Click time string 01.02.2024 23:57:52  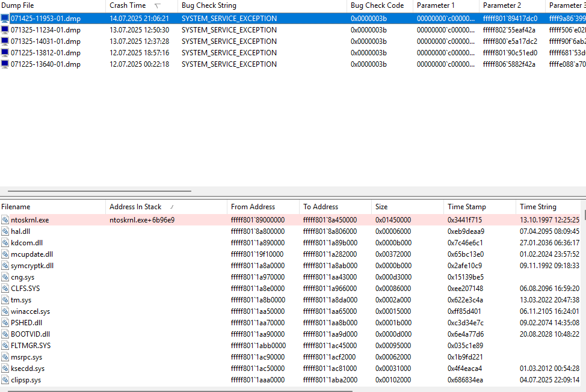tap(549, 254)
